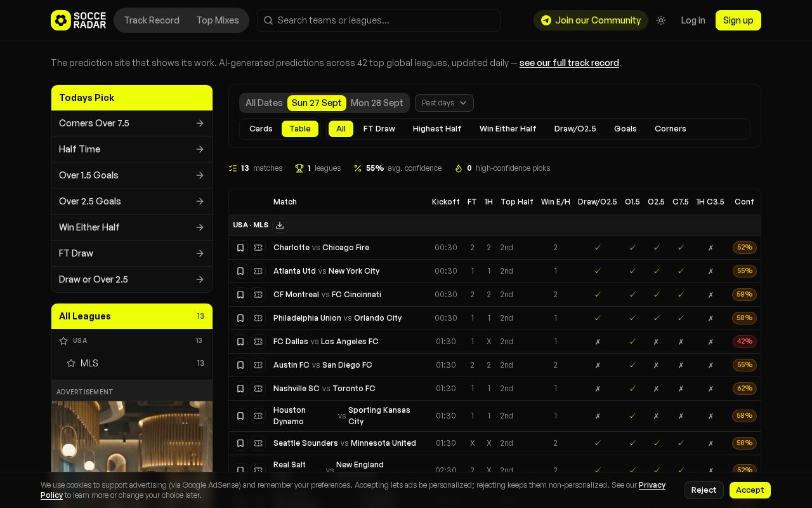The image size is (812, 508).
Task: Open scoreboard icon for Houston Dynamo row
Action: tap(258, 416)
